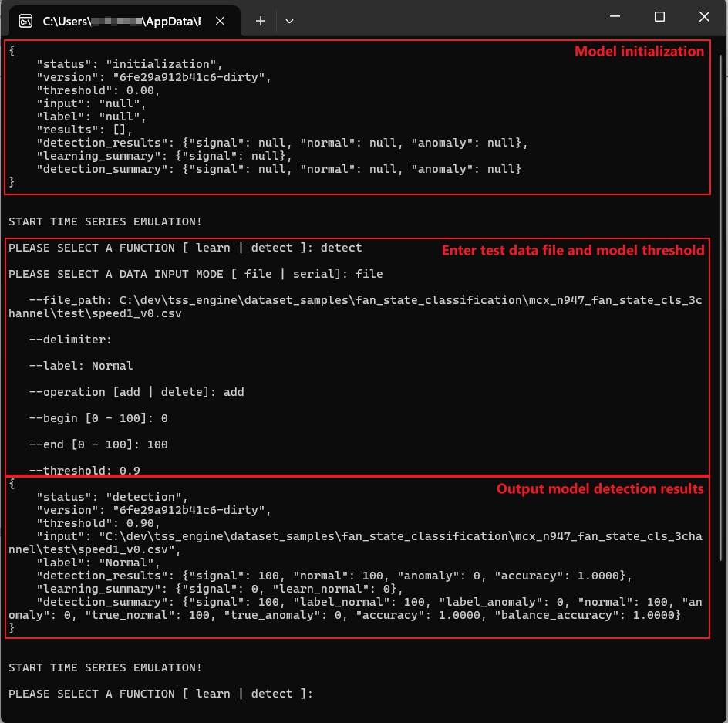
Task: Open a new terminal tab
Action: coord(261,21)
